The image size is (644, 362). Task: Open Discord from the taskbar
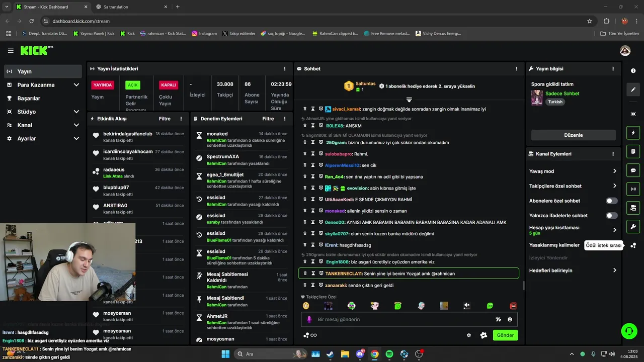pos(360,354)
